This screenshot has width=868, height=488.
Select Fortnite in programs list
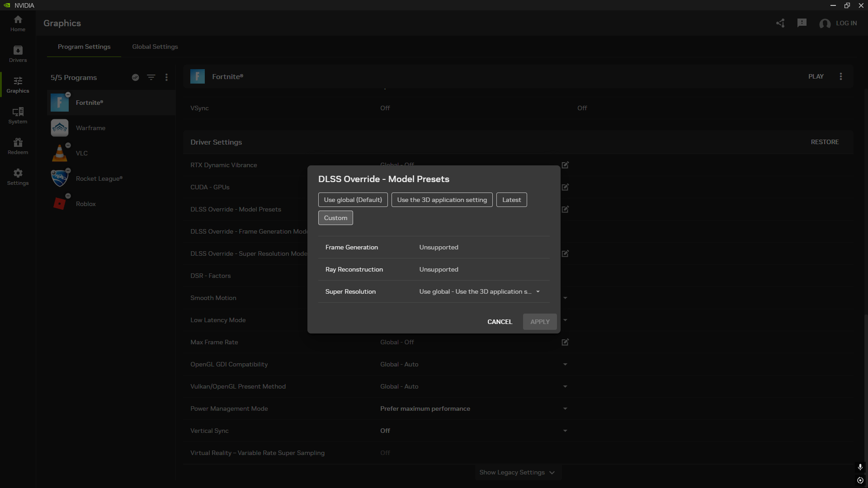(x=111, y=103)
